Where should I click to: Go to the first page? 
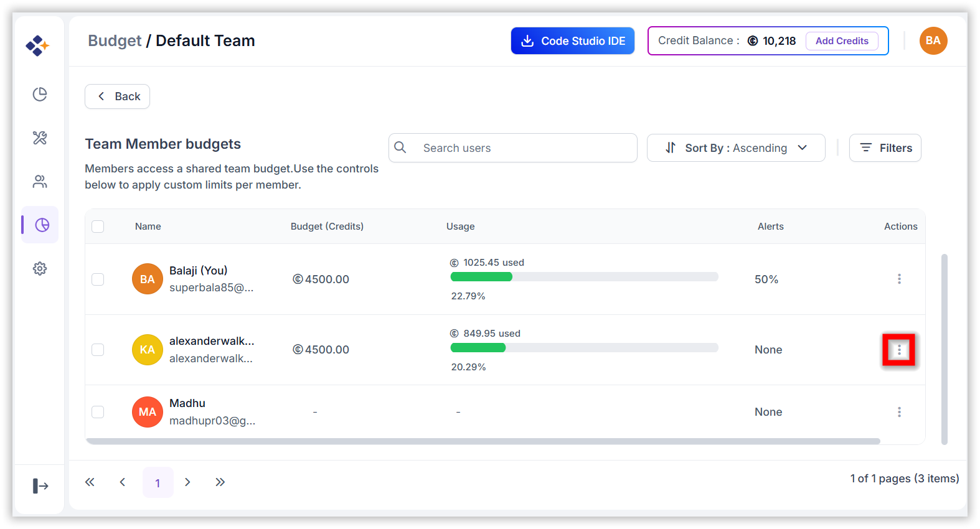(90, 482)
